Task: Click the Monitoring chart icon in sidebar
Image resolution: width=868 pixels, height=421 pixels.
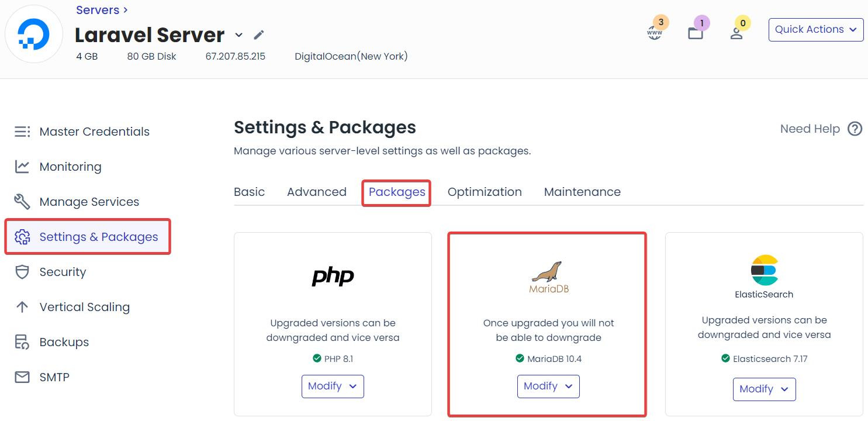Action: click(x=22, y=167)
